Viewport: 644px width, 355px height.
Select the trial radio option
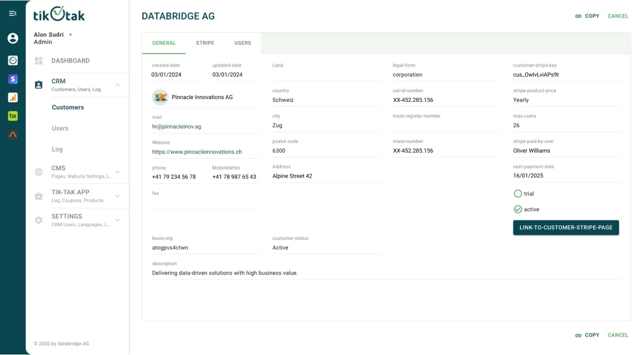coord(518,194)
